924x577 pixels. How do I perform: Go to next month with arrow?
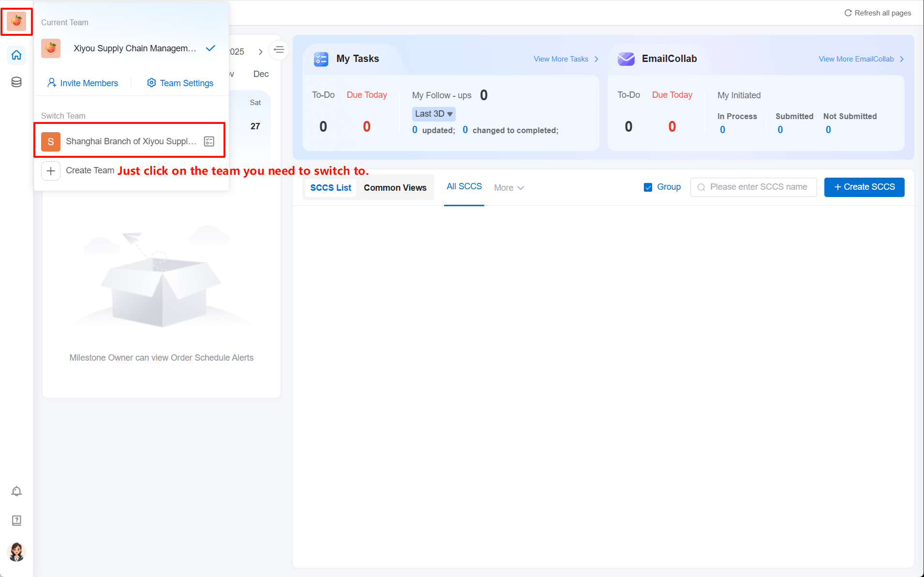[x=260, y=52]
